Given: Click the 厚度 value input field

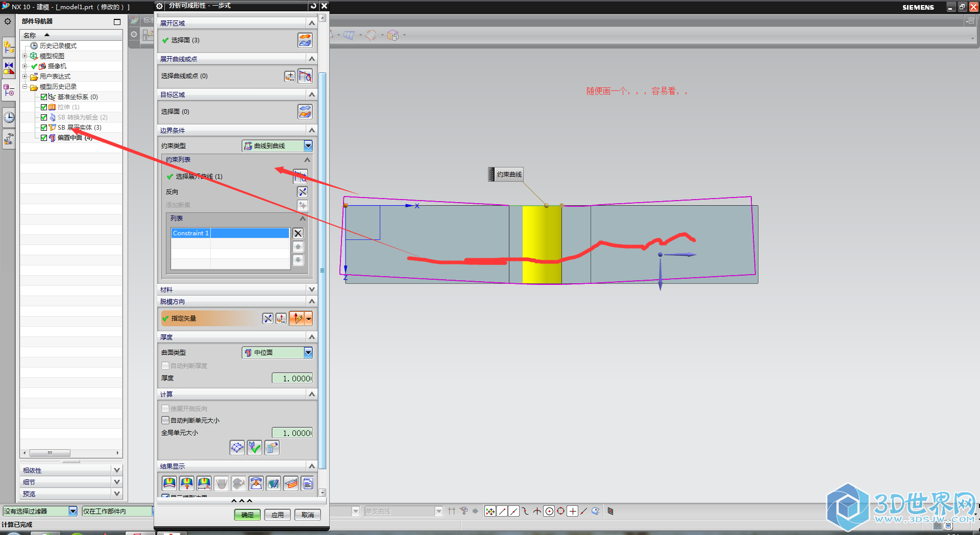Looking at the screenshot, I should (x=292, y=378).
